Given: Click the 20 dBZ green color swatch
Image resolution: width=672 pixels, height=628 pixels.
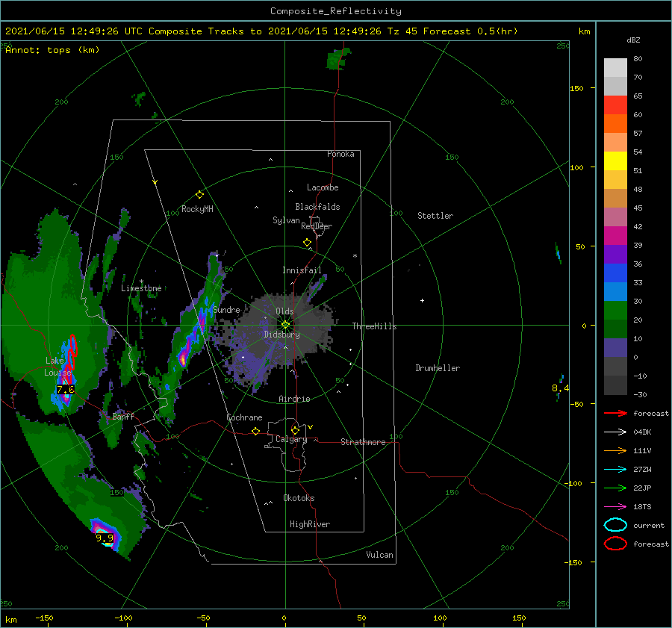Looking at the screenshot, I should [615, 311].
